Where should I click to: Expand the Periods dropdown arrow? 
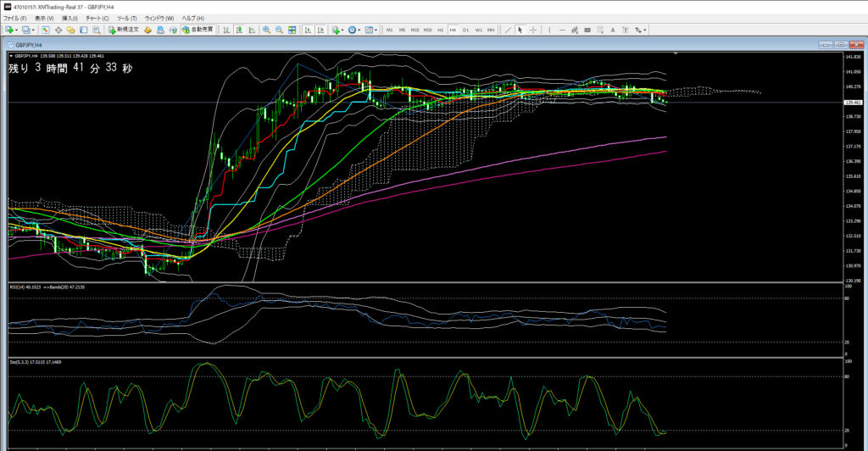[359, 30]
